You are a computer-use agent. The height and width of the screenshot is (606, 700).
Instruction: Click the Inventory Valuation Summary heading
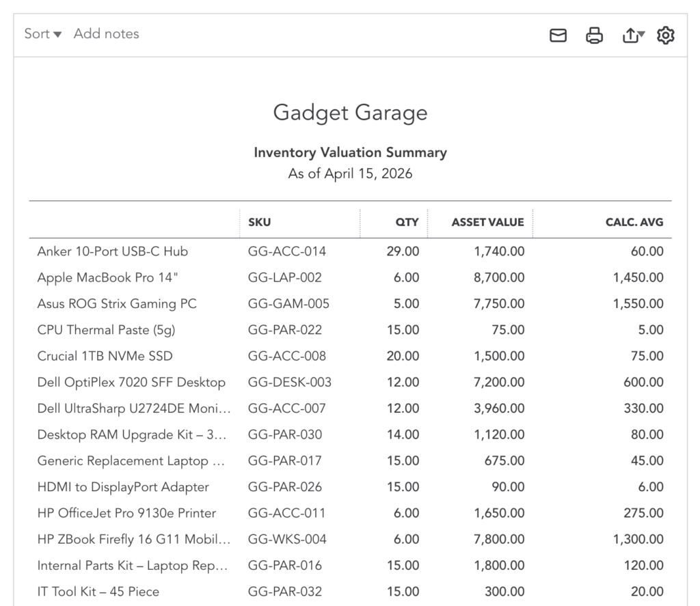tap(351, 152)
